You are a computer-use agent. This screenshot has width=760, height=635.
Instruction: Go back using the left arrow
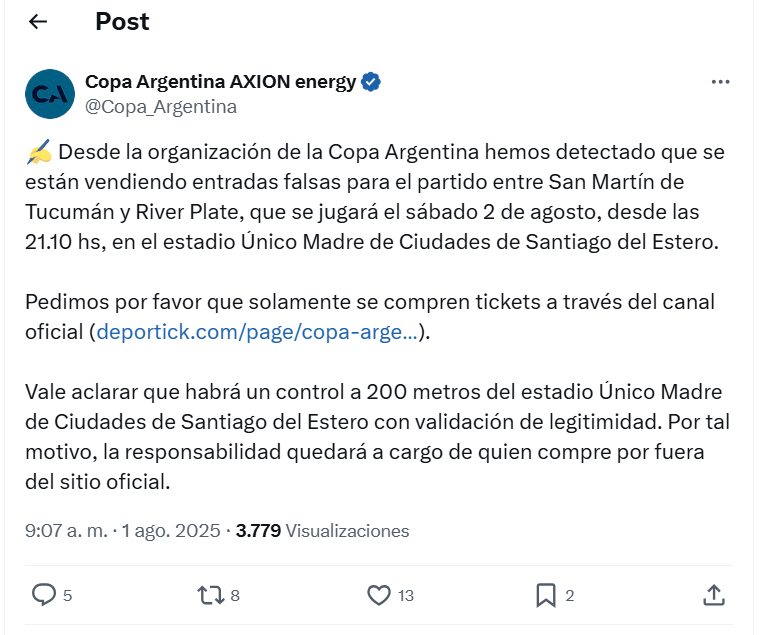(x=38, y=22)
